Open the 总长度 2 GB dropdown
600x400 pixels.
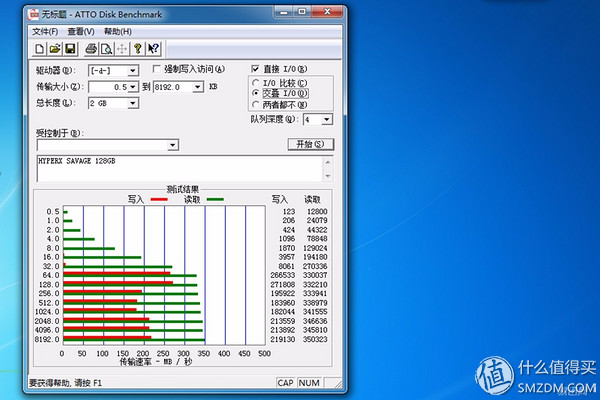coord(132,103)
